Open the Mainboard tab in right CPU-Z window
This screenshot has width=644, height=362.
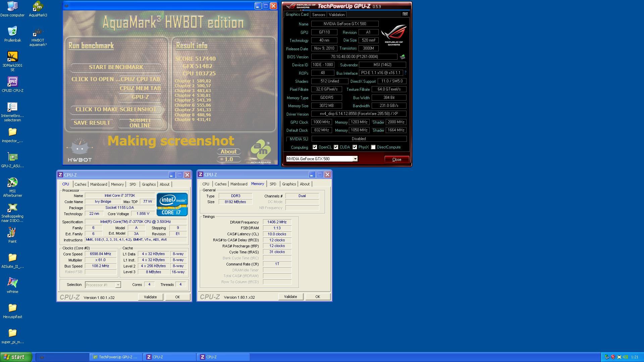238,184
